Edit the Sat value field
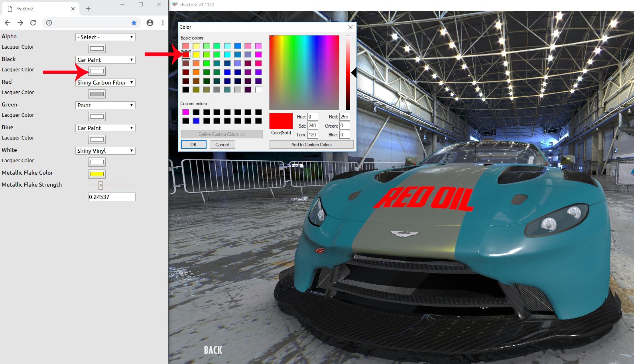Screen dimensions: 634x364 tap(313, 126)
